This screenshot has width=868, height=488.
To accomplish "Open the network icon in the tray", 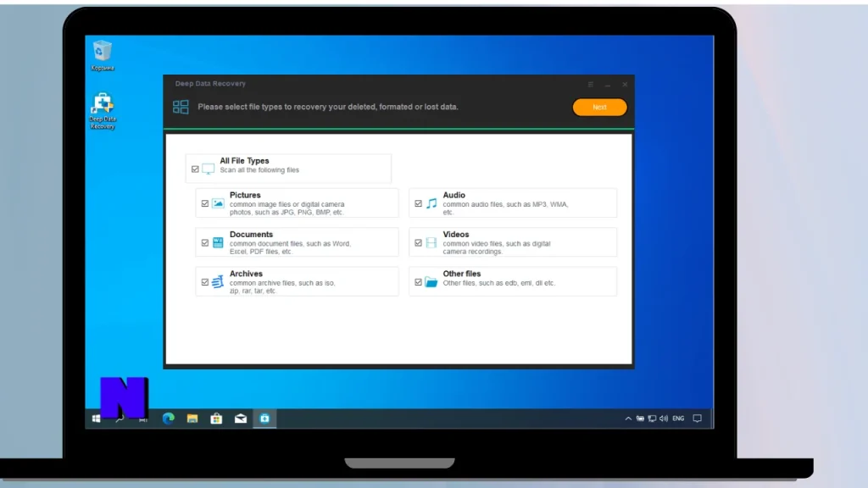I will click(652, 419).
